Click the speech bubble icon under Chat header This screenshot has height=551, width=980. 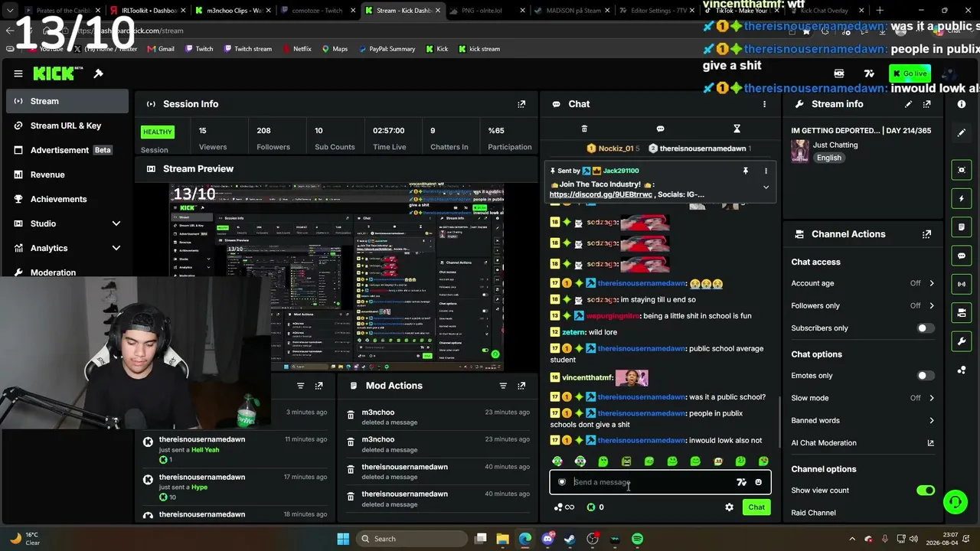[660, 129]
